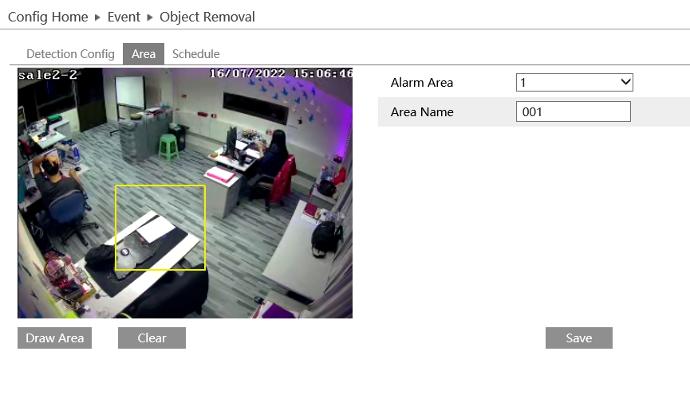Click the Area Name label
Viewport: 690px width, 406px height.
pos(422,112)
